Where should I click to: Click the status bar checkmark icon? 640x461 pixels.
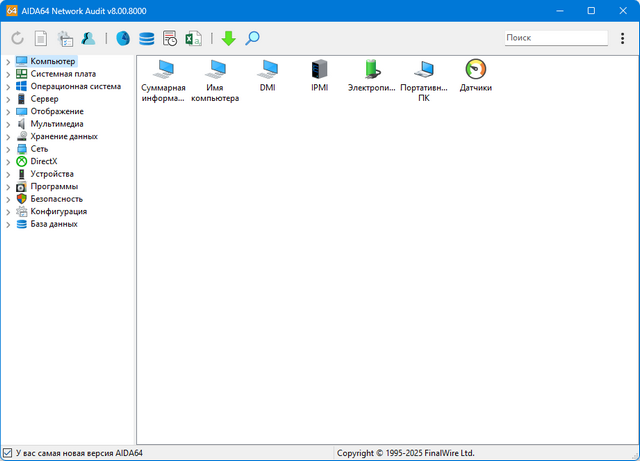click(x=7, y=453)
